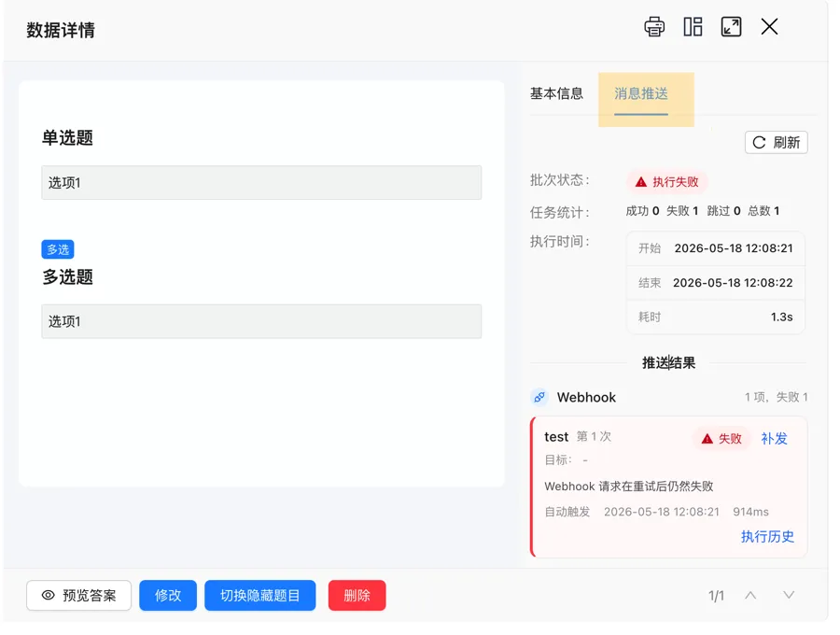This screenshot has height=635, width=840.
Task: Click the 914ms duration text
Action: pos(750,512)
